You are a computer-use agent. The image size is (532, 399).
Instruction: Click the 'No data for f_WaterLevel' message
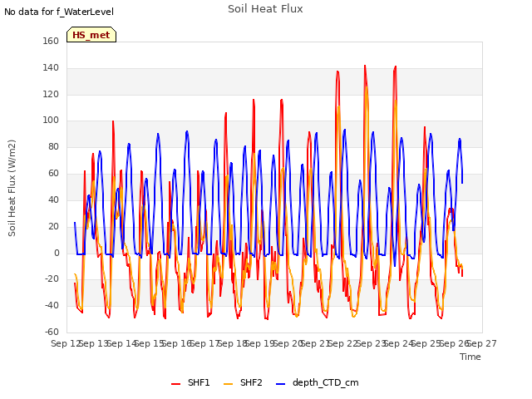(x=59, y=12)
